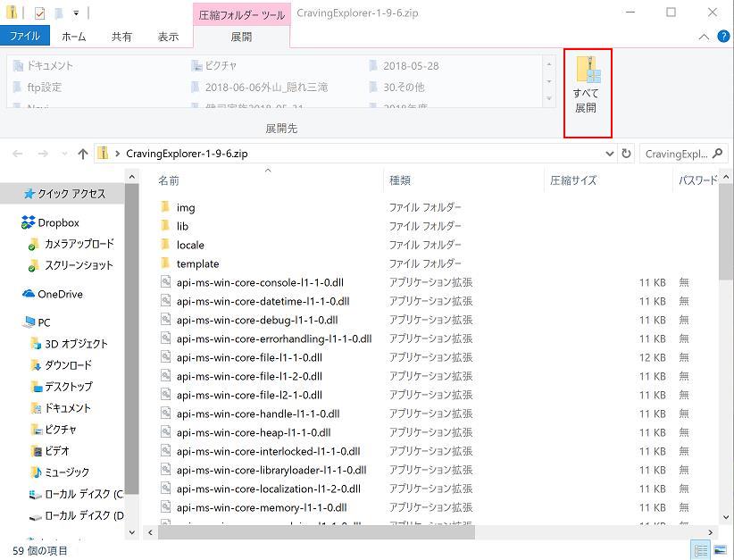Expand the extract destination list gallery
The height and width of the screenshot is (560, 734).
(549, 99)
